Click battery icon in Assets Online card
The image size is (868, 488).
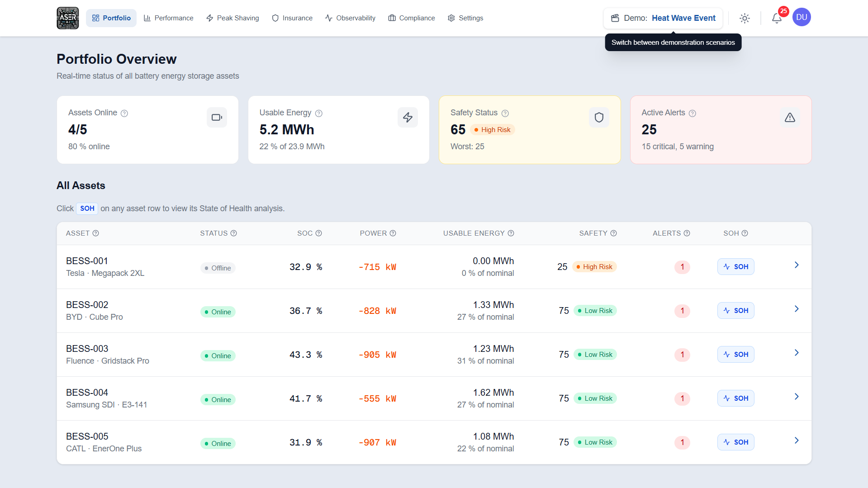[x=217, y=118]
